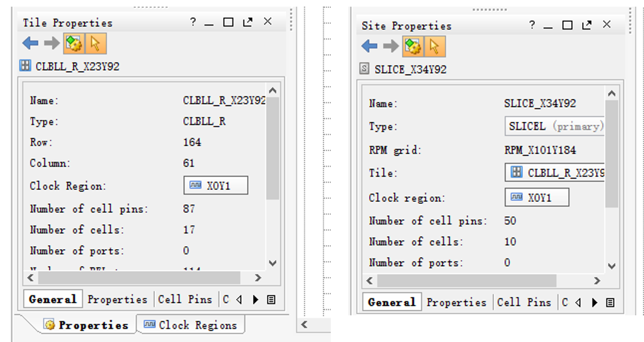Click back arrow in Tile Properties toolbar

click(30, 43)
